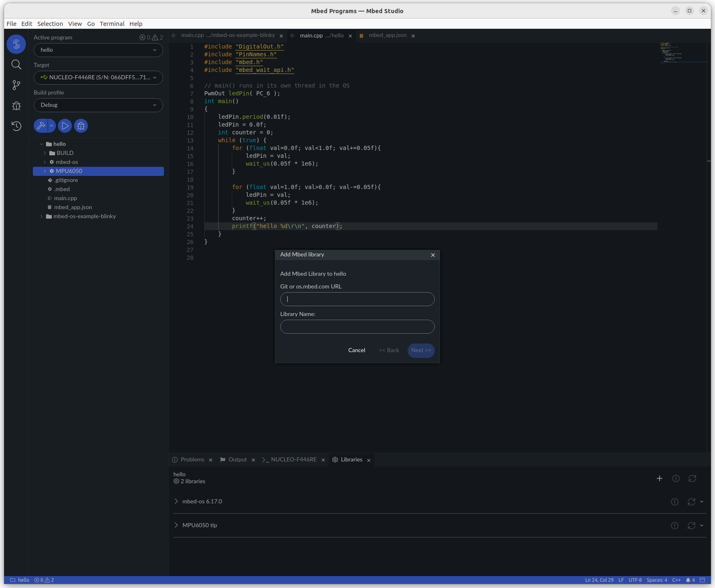Expand the MPU6050 library folder
715x588 pixels.
coord(45,171)
